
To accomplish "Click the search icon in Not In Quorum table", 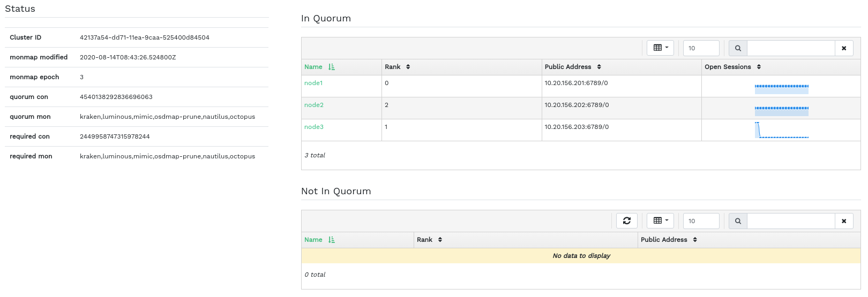I will point(738,221).
